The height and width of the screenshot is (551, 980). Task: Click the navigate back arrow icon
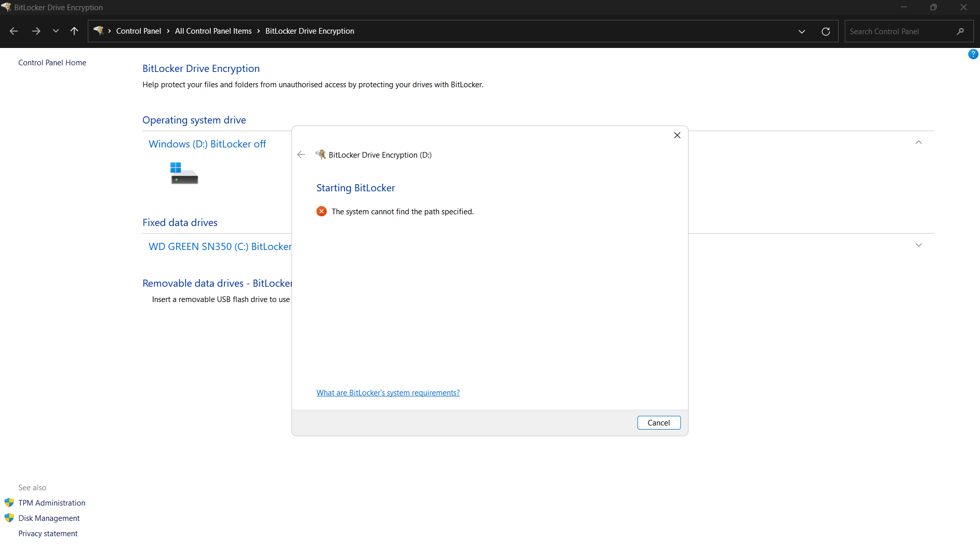14,31
